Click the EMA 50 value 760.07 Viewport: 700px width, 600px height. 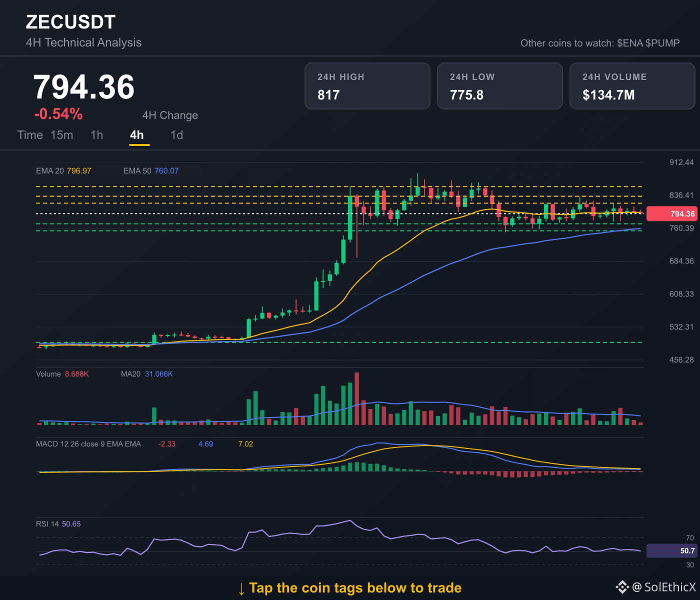coord(166,171)
